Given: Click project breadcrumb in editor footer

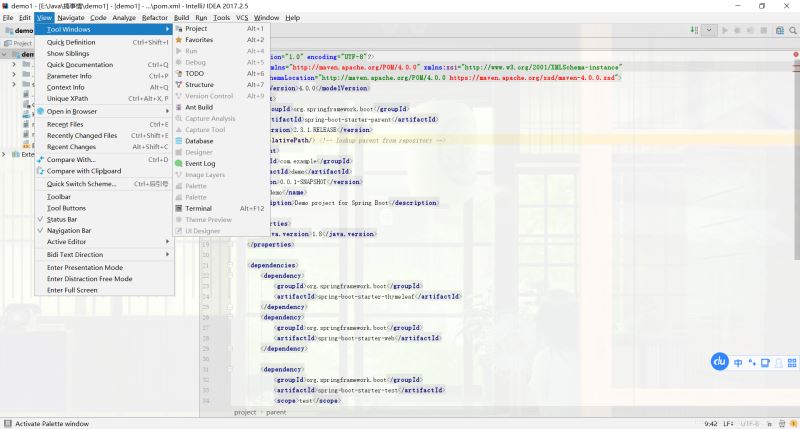Looking at the screenshot, I should [245, 412].
